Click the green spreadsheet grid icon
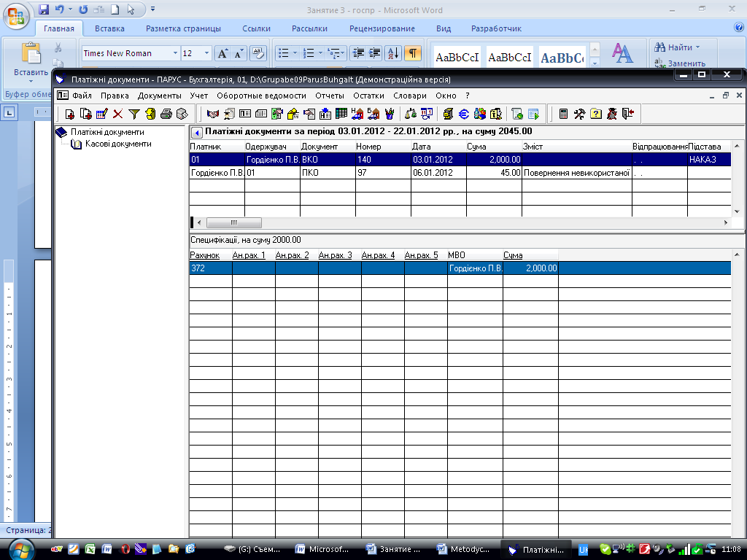Viewport: 747px width, 560px height. tap(341, 114)
